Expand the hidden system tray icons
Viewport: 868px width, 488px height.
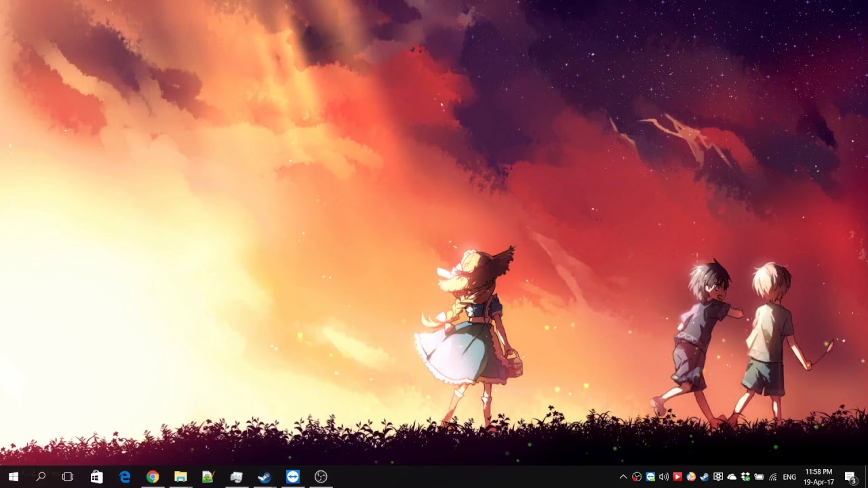623,477
